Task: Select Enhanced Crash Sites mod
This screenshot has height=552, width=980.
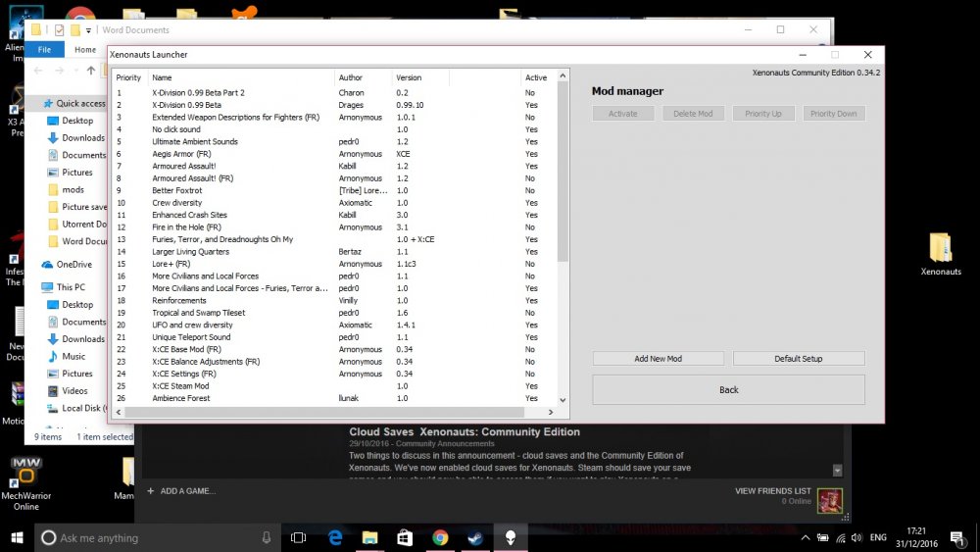Action: pyautogui.click(x=334, y=215)
